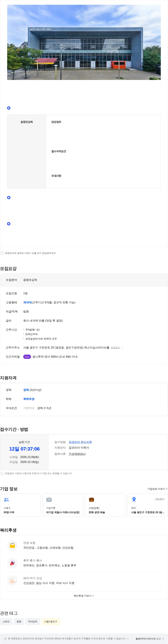Screen dimensions: 168x644
Task: Open the 인성역량검사 attachment link
Action: pyautogui.click(x=77, y=454)
